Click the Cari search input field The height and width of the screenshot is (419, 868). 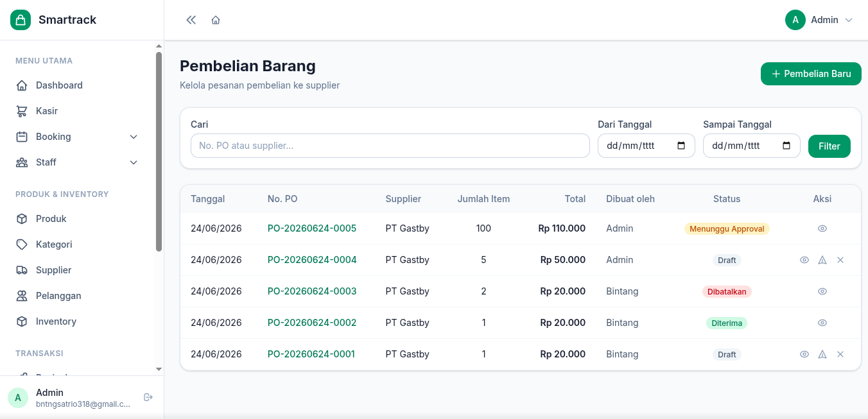click(x=390, y=146)
